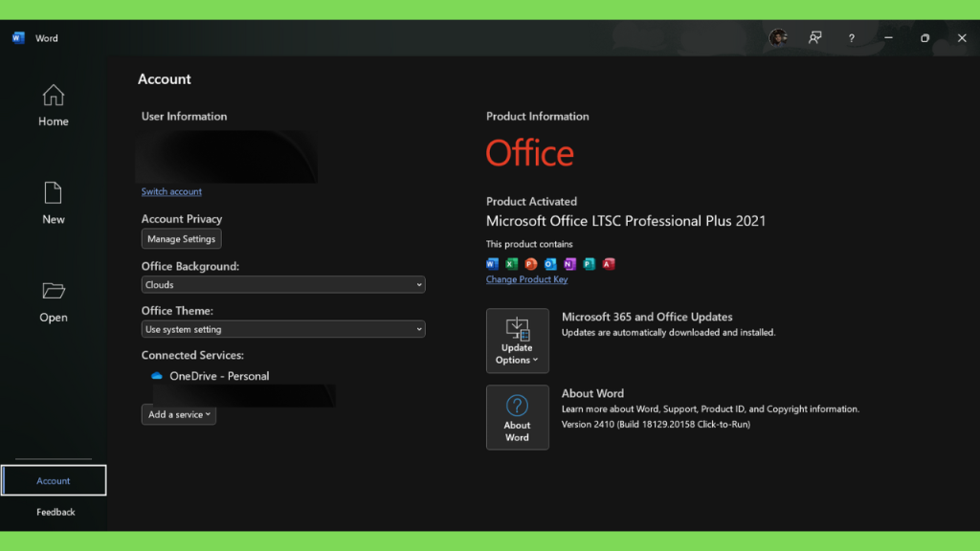980x551 pixels.
Task: Click the Outlook app icon under product contains
Action: 550,264
